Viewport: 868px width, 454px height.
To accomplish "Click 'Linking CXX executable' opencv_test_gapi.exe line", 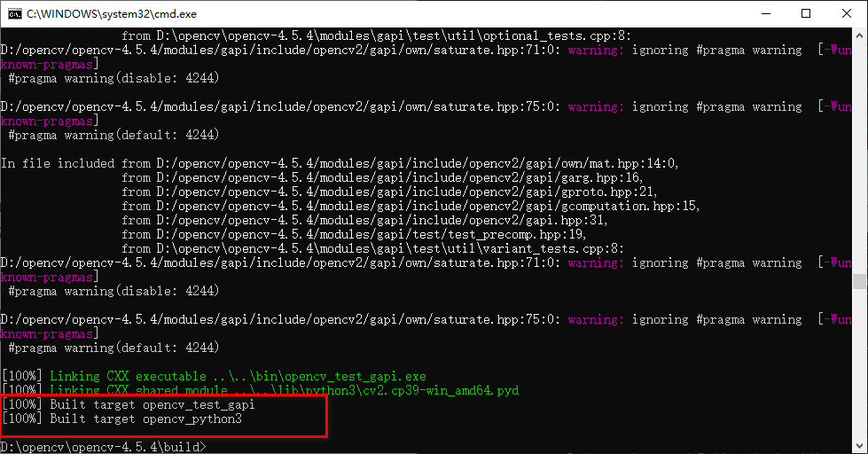I will [215, 377].
